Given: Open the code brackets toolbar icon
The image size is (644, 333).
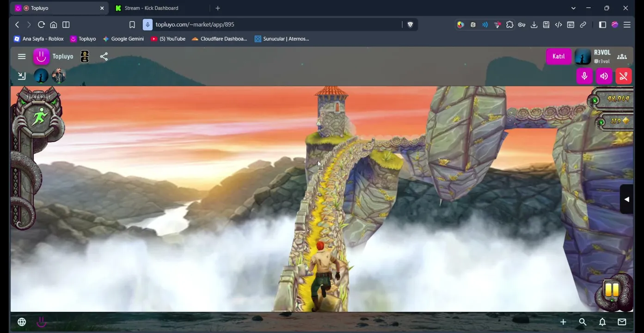Looking at the screenshot, I should tap(558, 25).
